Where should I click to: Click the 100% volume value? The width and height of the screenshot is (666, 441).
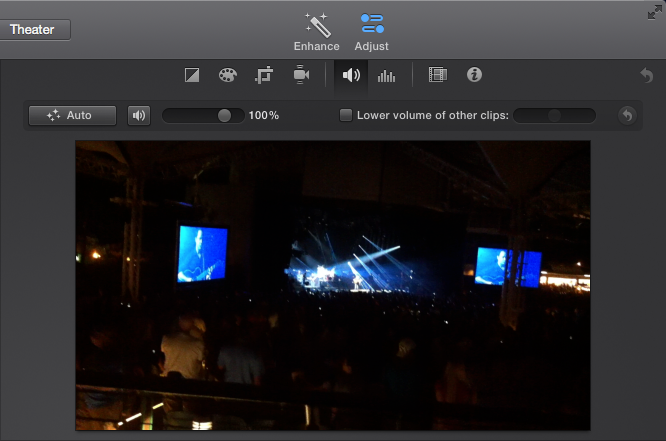(x=264, y=115)
